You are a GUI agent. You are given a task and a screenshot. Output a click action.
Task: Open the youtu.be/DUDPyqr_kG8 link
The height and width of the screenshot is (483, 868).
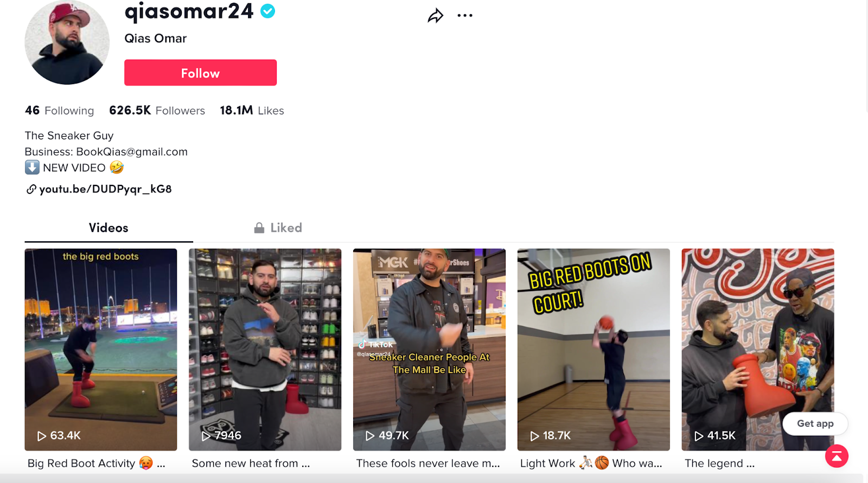tap(105, 189)
